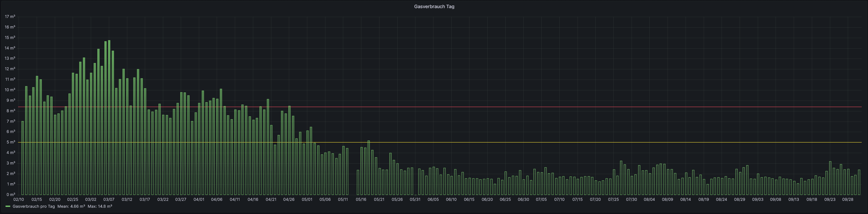Image resolution: width=868 pixels, height=214 pixels.
Task: Click the '5 m³' y-axis label
Action: (11, 142)
